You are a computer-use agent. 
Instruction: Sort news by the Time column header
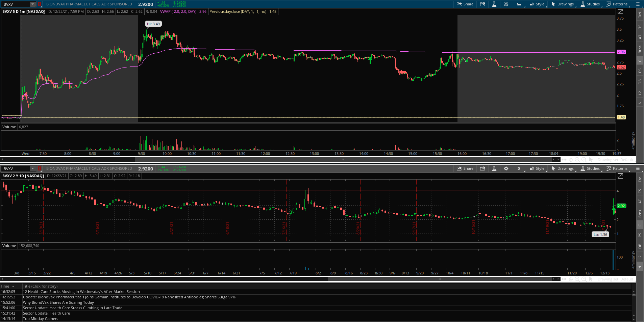coord(5,286)
